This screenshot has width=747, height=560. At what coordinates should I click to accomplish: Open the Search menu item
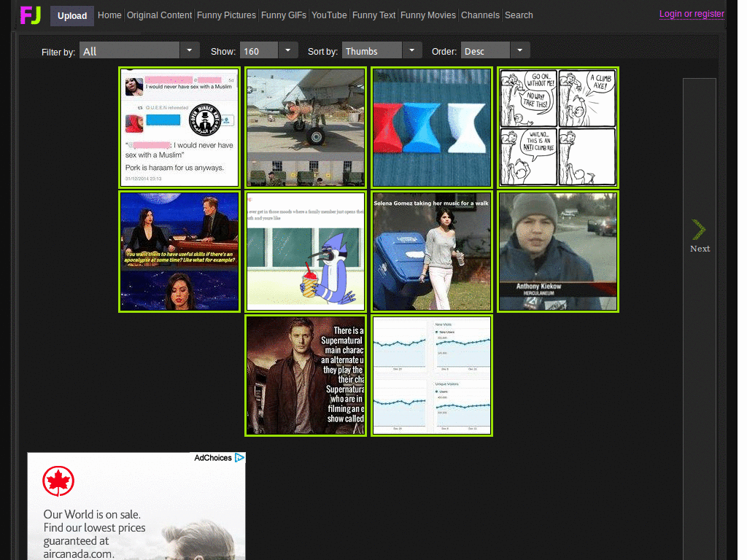click(519, 15)
